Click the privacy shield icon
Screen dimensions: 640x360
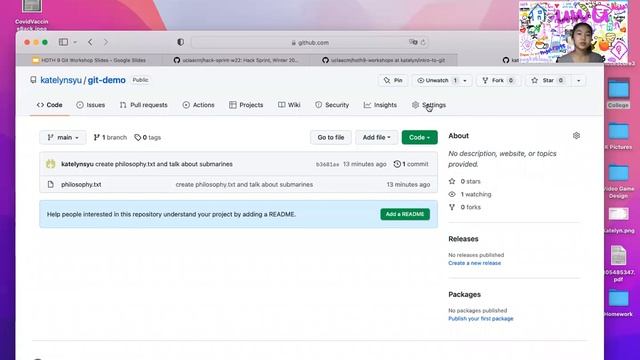(x=180, y=42)
